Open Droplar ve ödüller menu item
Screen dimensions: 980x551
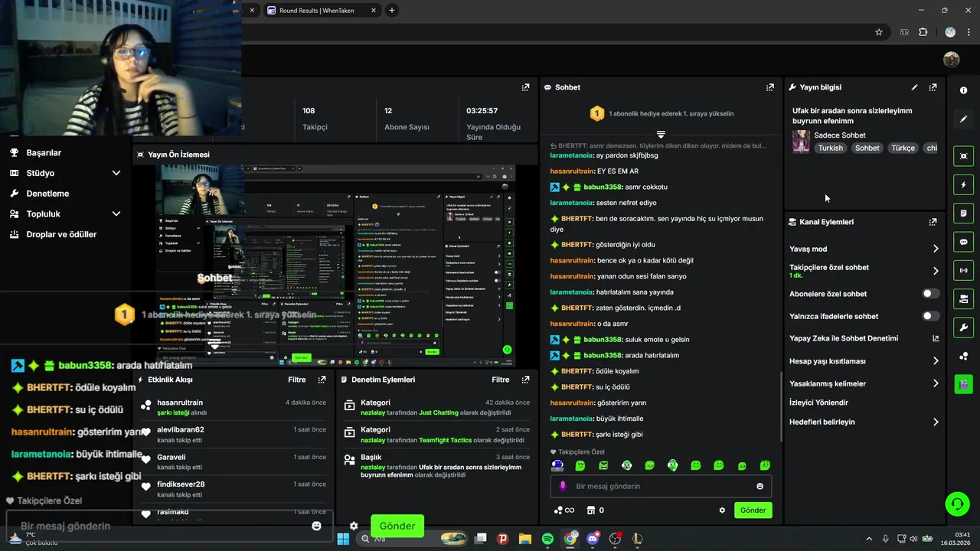pyautogui.click(x=61, y=234)
